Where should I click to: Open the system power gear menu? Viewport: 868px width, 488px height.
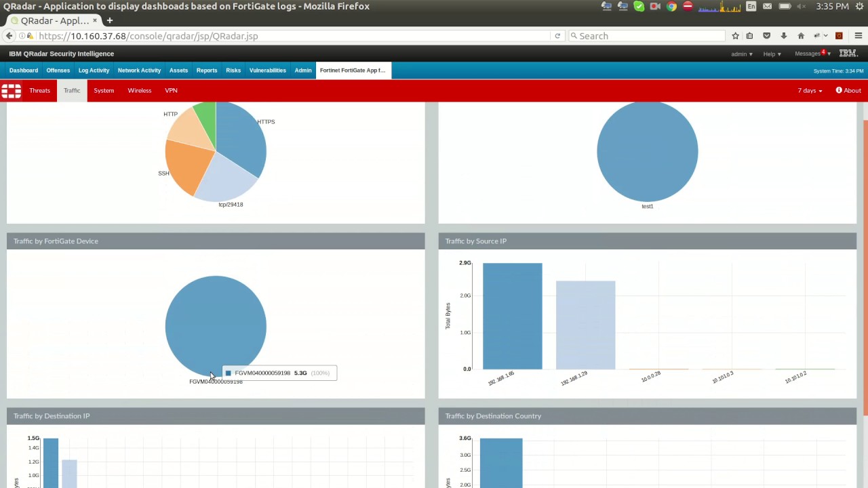(861, 6)
